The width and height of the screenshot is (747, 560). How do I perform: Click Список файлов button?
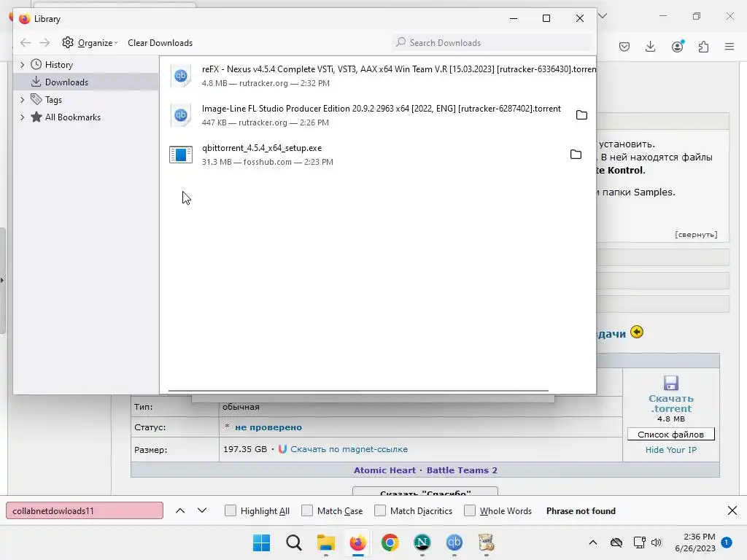pyautogui.click(x=671, y=435)
